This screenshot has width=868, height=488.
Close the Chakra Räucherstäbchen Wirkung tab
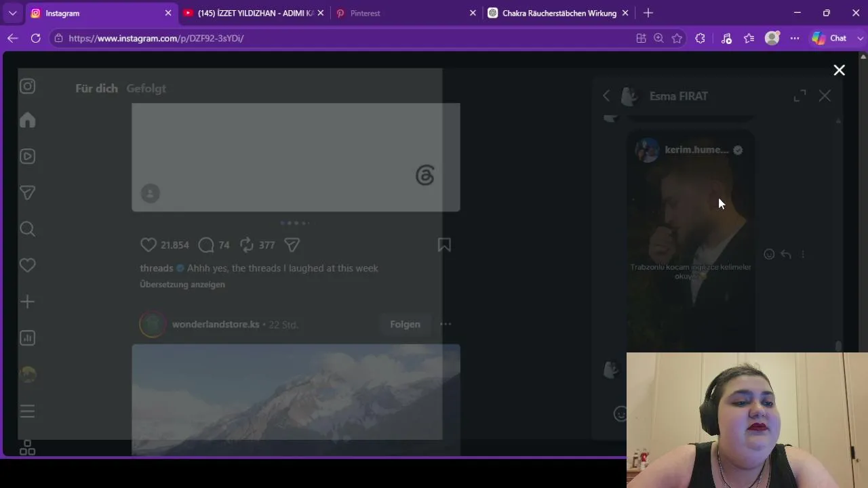pyautogui.click(x=625, y=13)
